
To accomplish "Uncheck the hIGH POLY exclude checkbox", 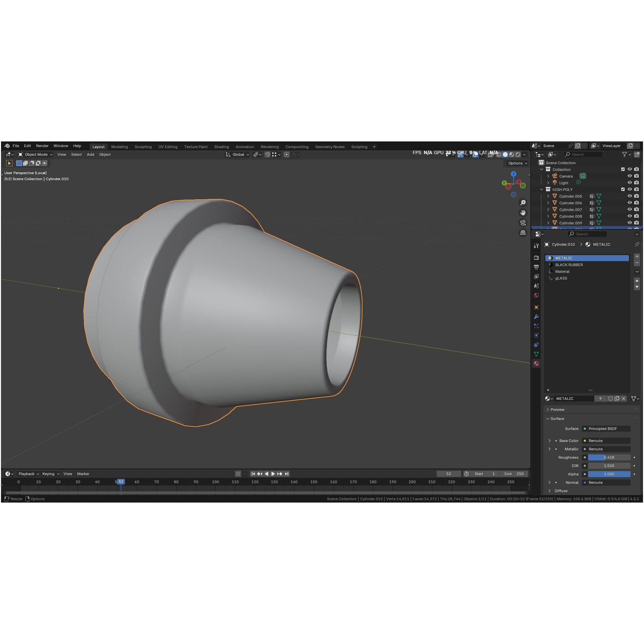I will [x=623, y=190].
